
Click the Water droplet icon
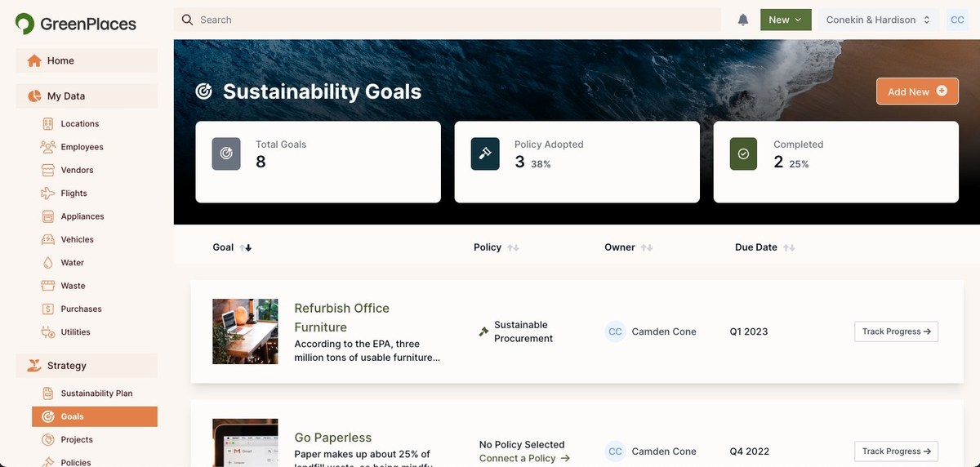47,263
